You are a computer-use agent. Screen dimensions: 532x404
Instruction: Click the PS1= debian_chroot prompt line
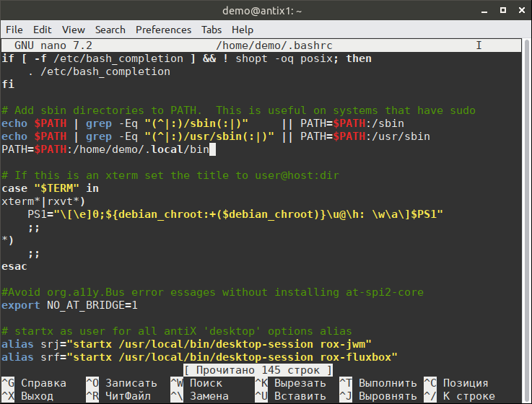235,214
